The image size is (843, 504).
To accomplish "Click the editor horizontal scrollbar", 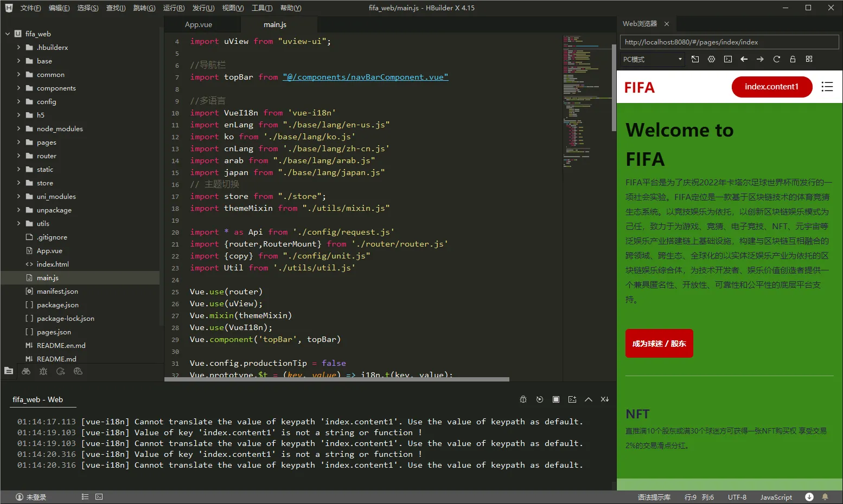I will click(x=337, y=379).
